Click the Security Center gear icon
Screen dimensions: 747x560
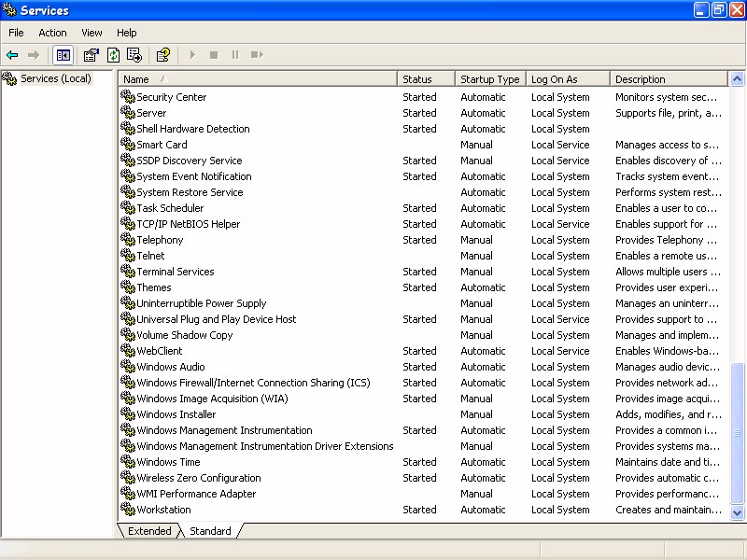pos(128,96)
